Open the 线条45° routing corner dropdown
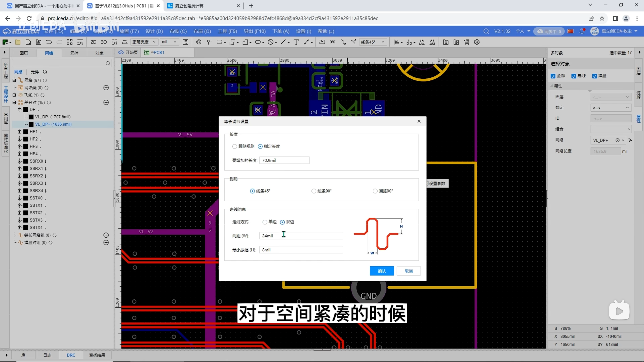The image size is (644, 362). pos(373,42)
